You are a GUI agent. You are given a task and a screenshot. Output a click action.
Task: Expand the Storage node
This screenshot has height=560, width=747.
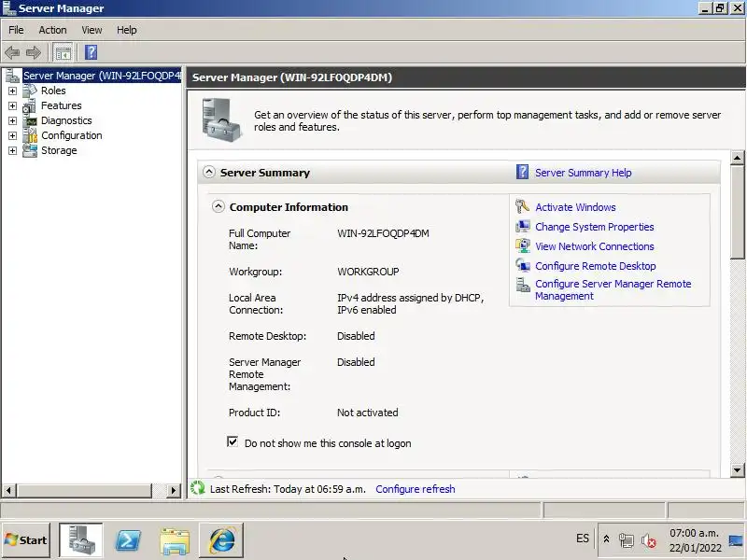pyautogui.click(x=12, y=150)
